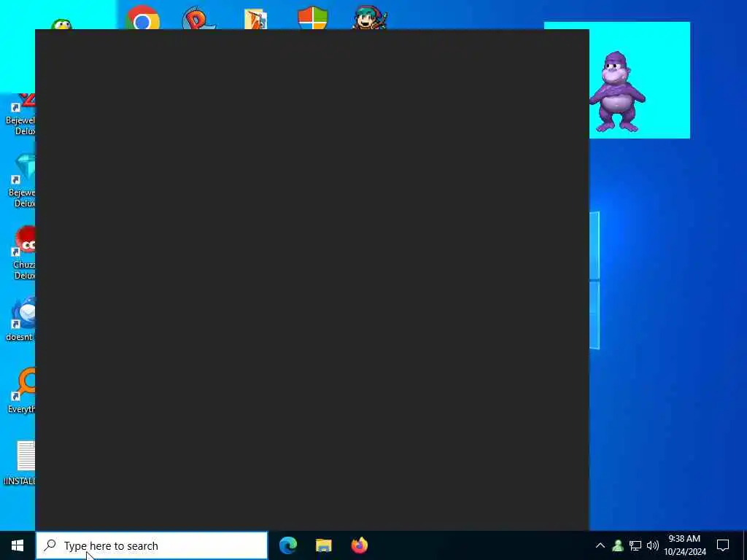Screen dimensions: 747x560
Task: Click the teal-haired cartoon character desktop icon
Action: 370,17
